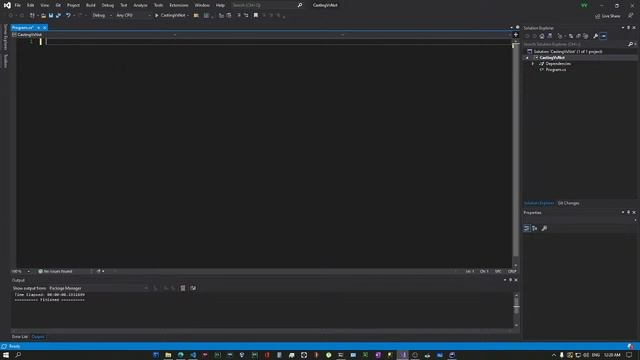Open the Package Manager output source dropdown
Image resolution: width=640 pixels, height=360 pixels.
coord(98,288)
